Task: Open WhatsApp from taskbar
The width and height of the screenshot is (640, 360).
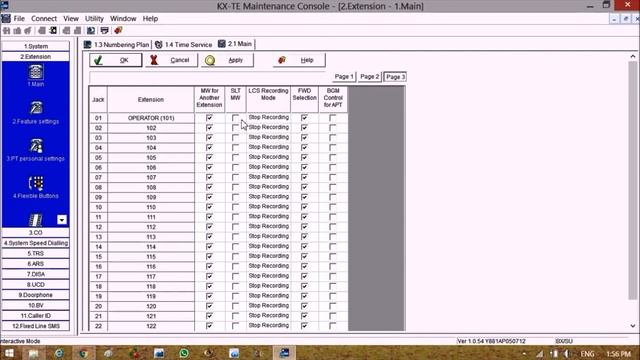Action: click(184, 353)
